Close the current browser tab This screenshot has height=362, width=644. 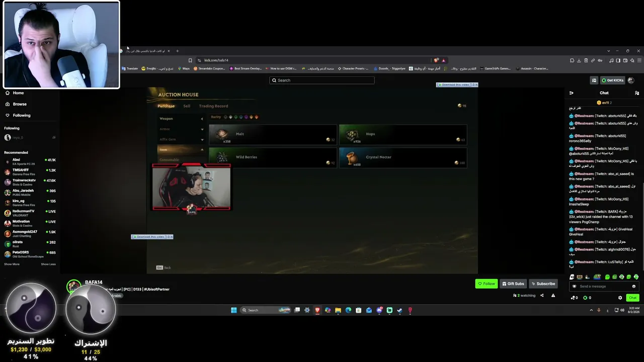(x=169, y=51)
